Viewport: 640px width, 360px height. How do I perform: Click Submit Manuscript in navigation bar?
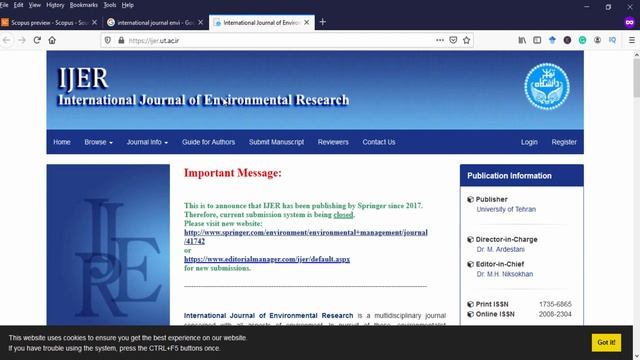(276, 142)
